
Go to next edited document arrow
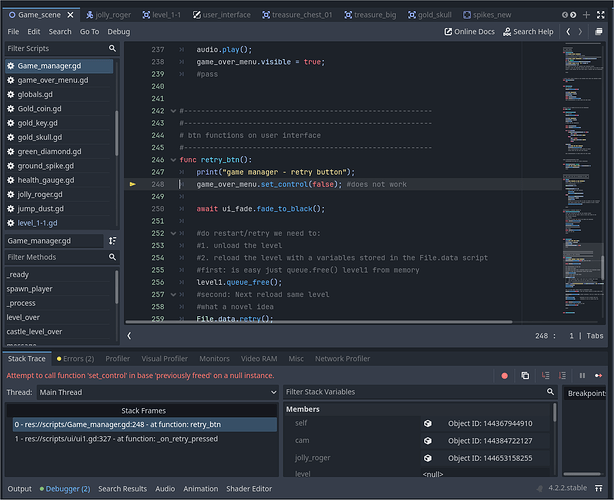coord(580,32)
